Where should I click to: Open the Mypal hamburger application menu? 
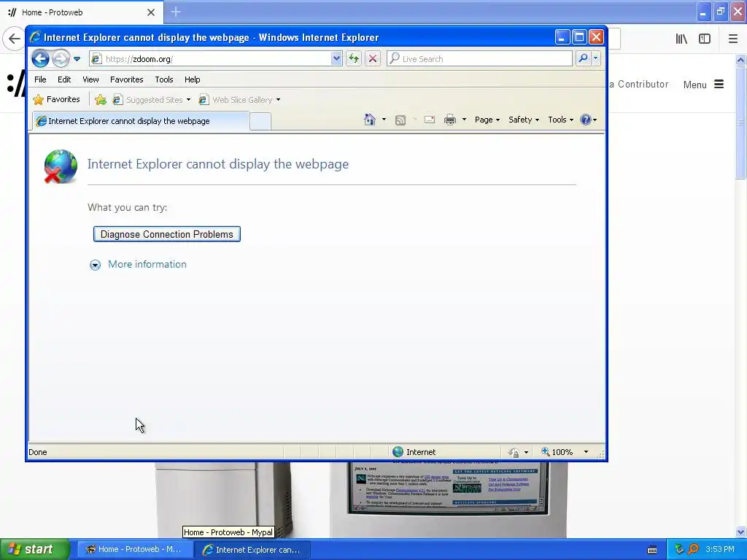point(733,39)
